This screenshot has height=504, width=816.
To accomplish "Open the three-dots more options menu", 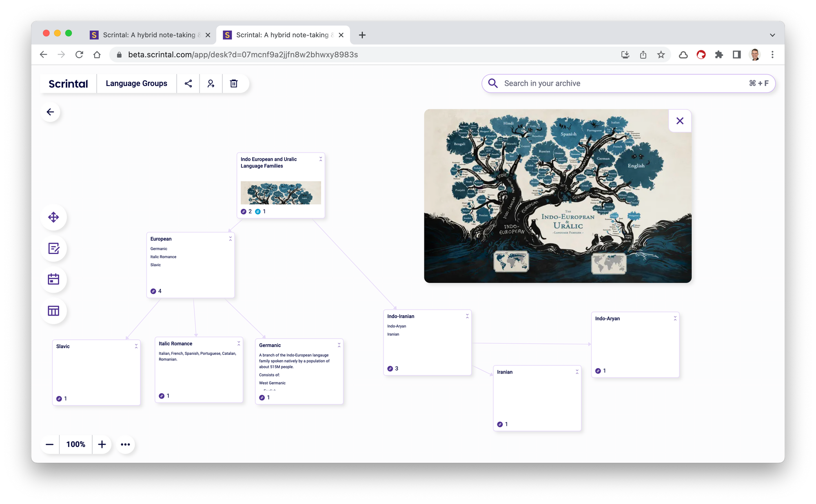I will click(125, 444).
